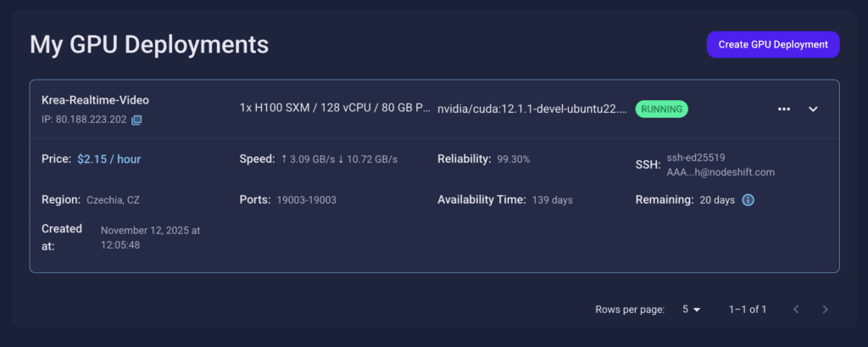Image resolution: width=868 pixels, height=347 pixels.
Task: Go to the next page arrow
Action: click(825, 310)
